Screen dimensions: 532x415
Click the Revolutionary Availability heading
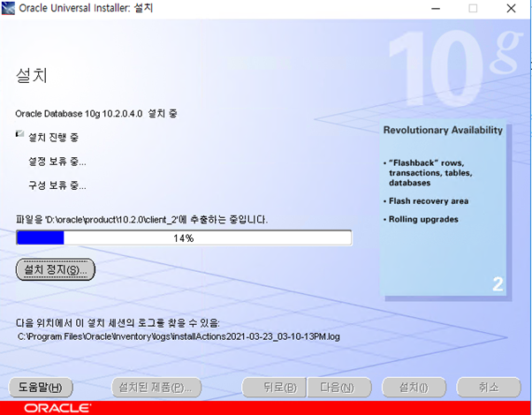(443, 130)
